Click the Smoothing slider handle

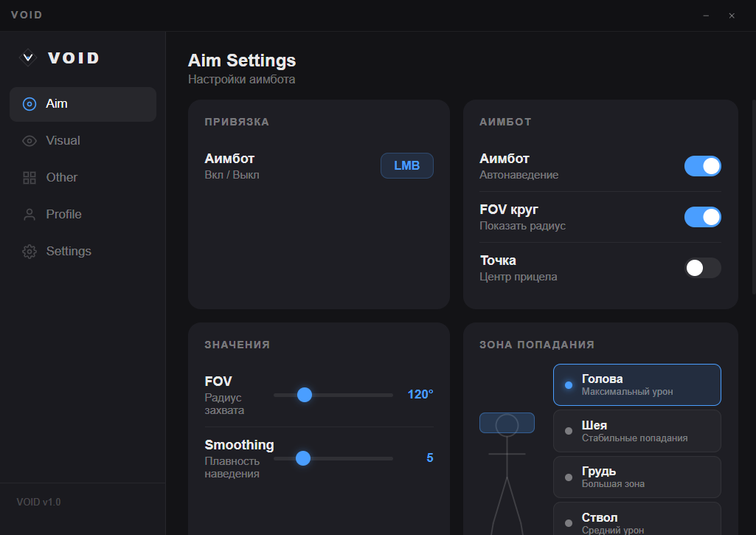point(303,458)
